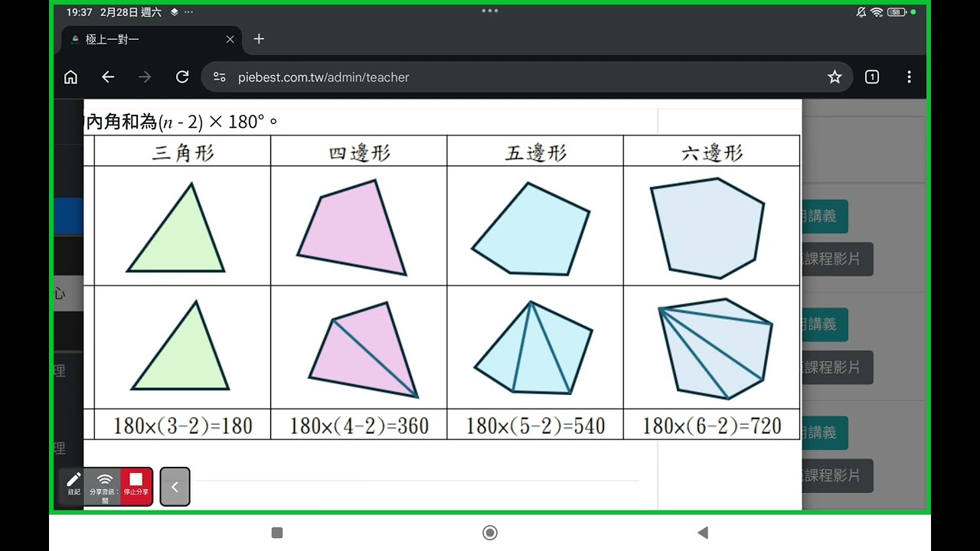980x551 pixels.
Task: Open the 註記 annotation pencil tool
Action: [73, 485]
